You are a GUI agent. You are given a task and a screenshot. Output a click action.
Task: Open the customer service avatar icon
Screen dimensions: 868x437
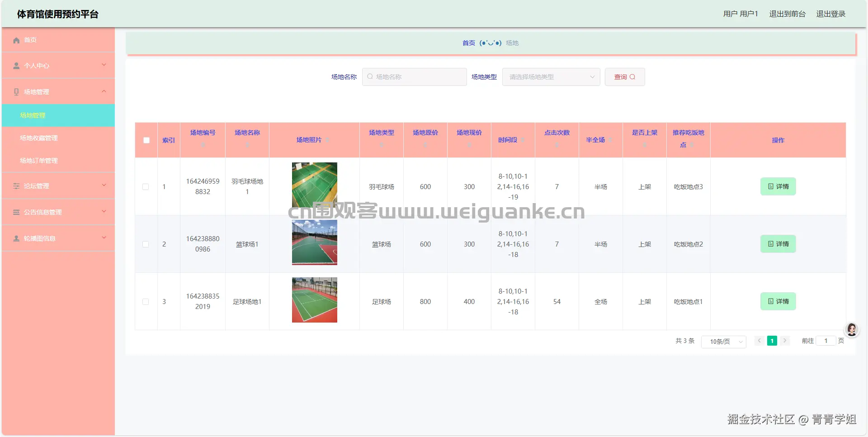[852, 330]
